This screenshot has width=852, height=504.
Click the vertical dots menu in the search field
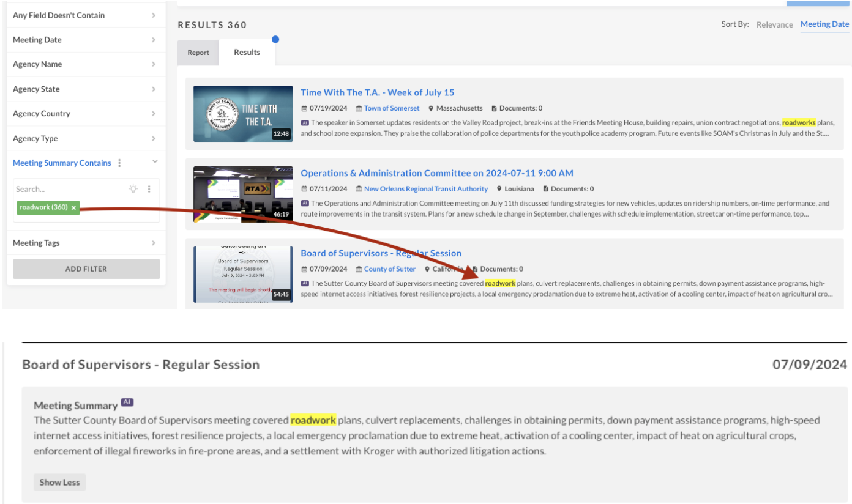[x=149, y=189]
